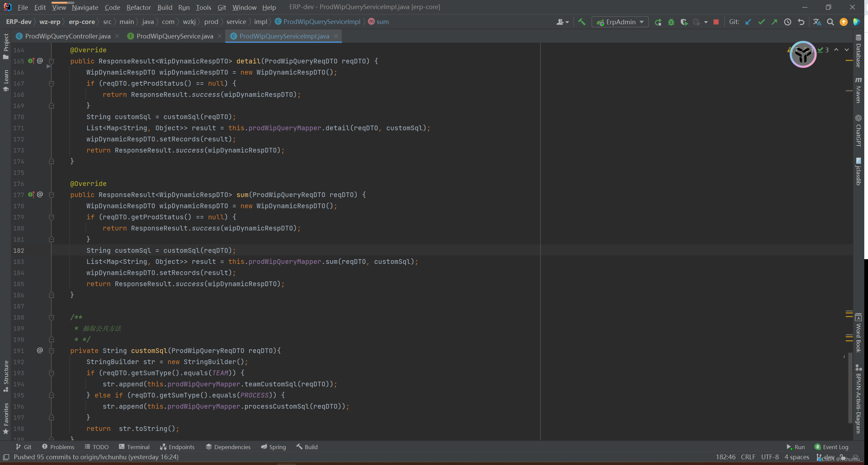Switch to the ProdWipQueryController.java tab

(x=68, y=36)
